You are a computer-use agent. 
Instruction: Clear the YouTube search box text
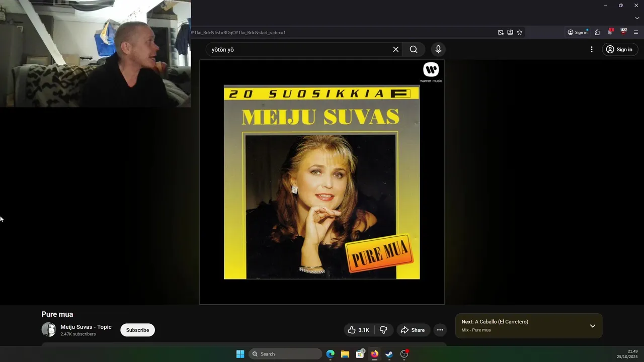pos(395,49)
